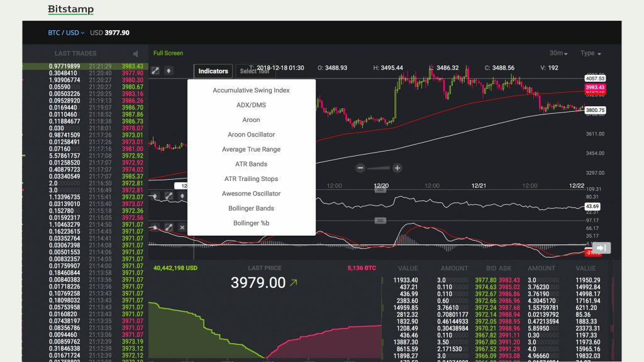
Task: Click the chart zoom slider track
Action: (379, 168)
